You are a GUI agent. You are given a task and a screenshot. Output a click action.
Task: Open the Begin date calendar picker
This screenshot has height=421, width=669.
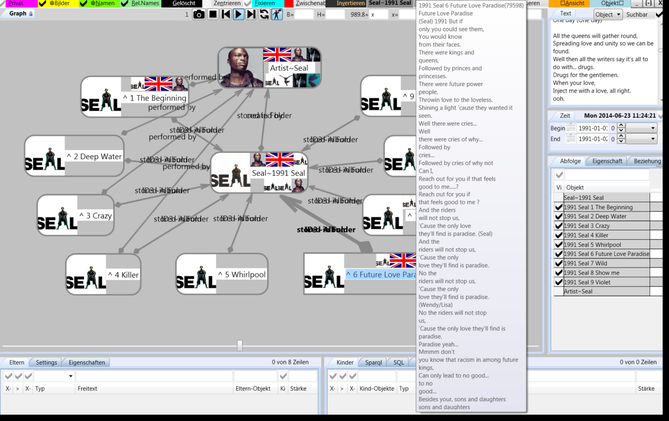(571, 128)
